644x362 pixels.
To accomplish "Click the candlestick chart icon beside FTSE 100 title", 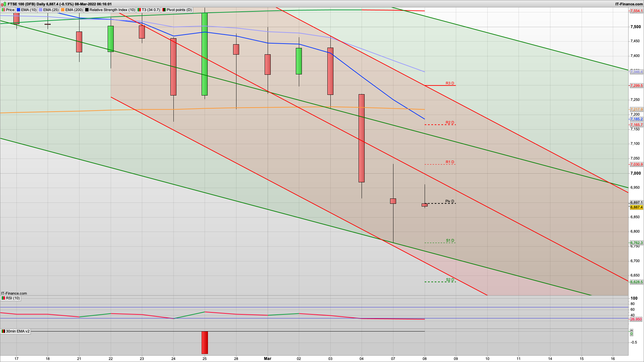I will point(4,4).
